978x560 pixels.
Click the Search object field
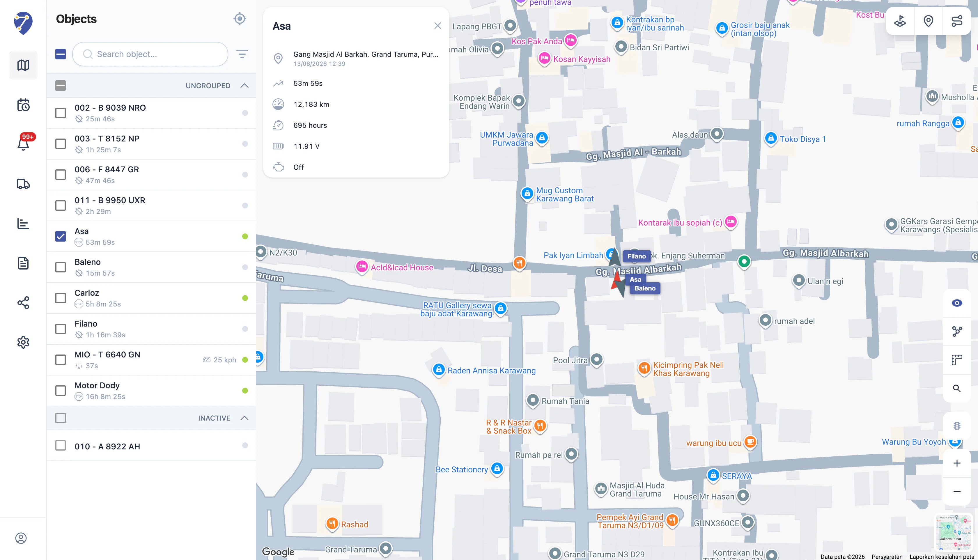click(150, 54)
